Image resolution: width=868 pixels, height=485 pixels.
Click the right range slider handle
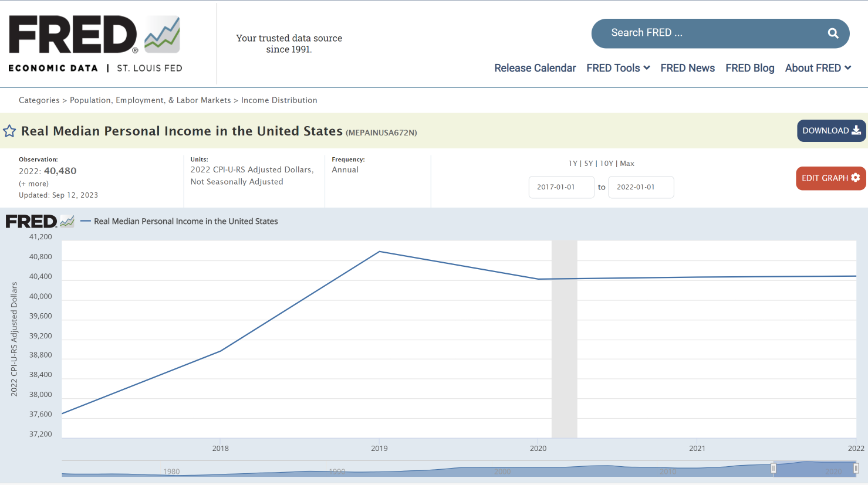point(856,468)
